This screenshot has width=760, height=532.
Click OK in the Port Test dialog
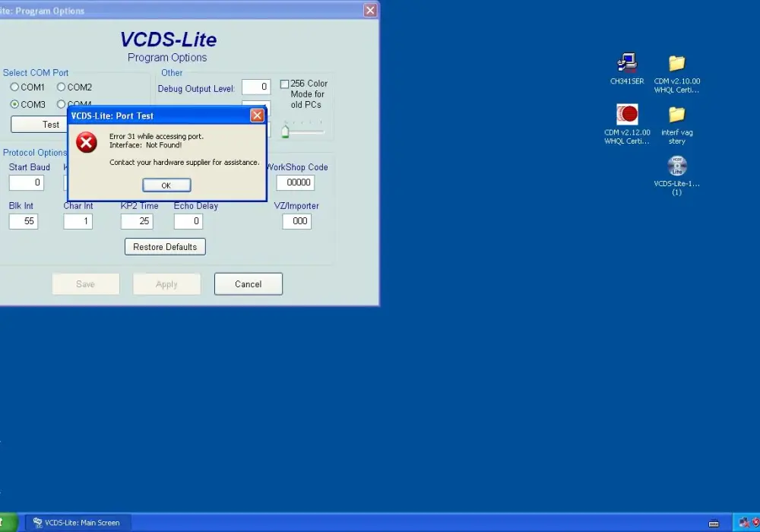(166, 185)
